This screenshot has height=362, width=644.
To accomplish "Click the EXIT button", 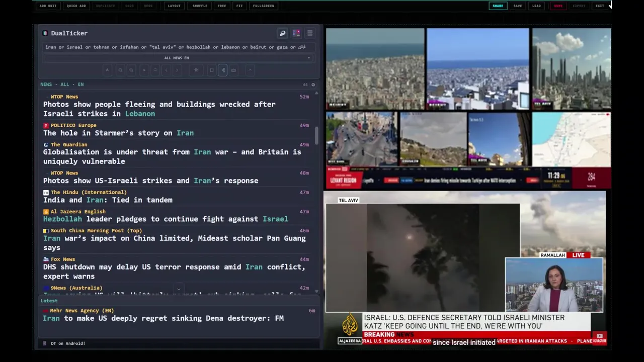I will point(600,6).
